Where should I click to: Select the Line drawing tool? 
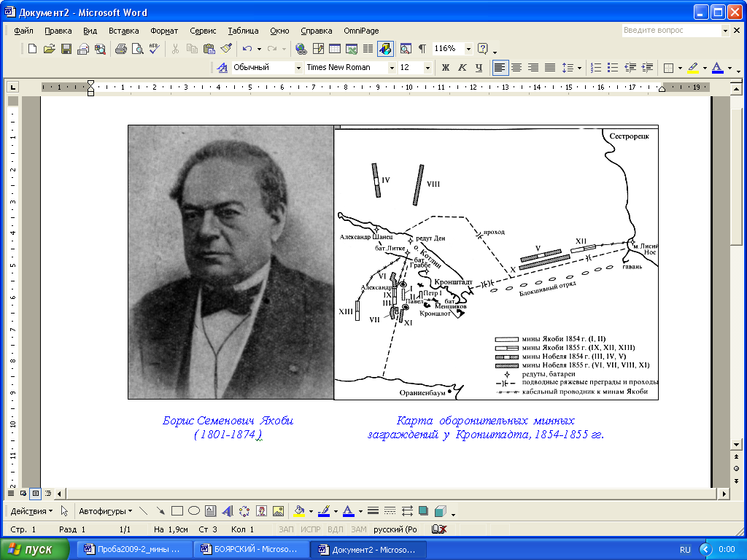tap(143, 511)
